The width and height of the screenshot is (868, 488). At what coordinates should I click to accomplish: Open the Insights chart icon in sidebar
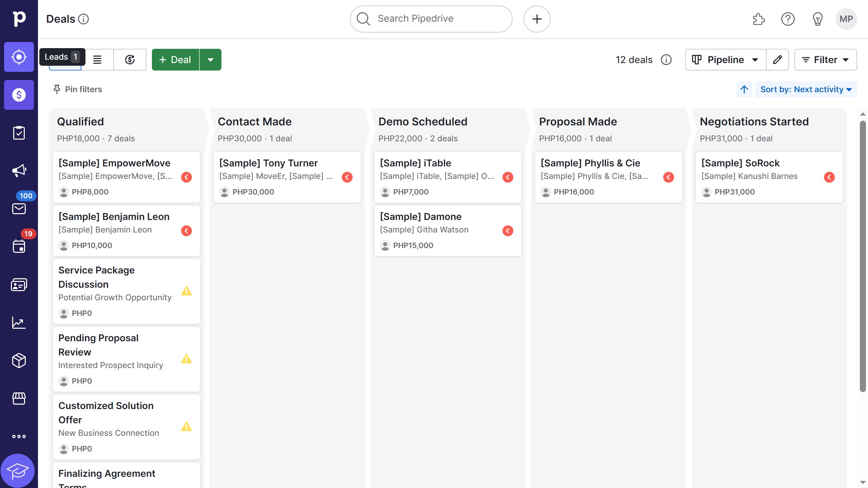point(19,322)
